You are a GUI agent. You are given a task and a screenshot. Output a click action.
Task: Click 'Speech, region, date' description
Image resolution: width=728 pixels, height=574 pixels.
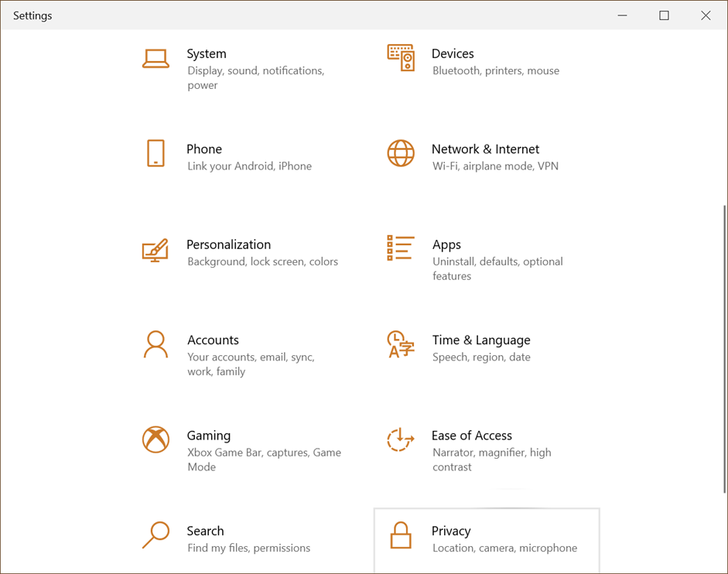(481, 357)
